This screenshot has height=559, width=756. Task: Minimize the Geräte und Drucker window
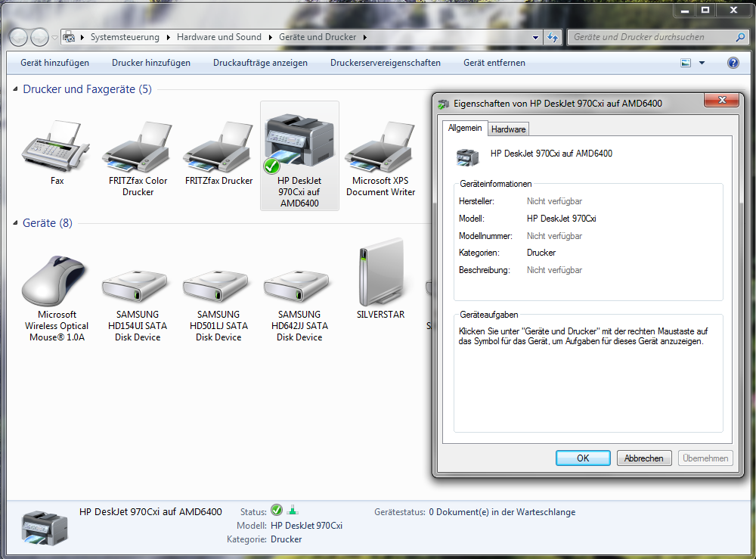pos(685,10)
